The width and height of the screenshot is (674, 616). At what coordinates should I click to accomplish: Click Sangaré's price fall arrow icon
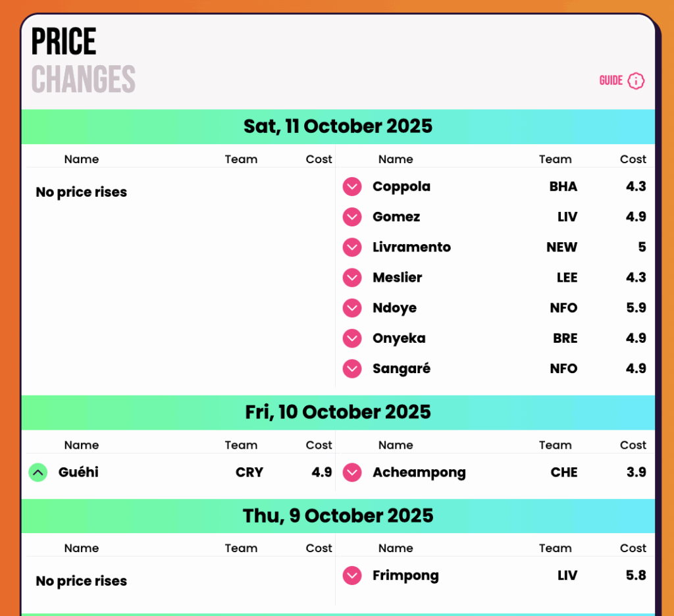(x=352, y=369)
